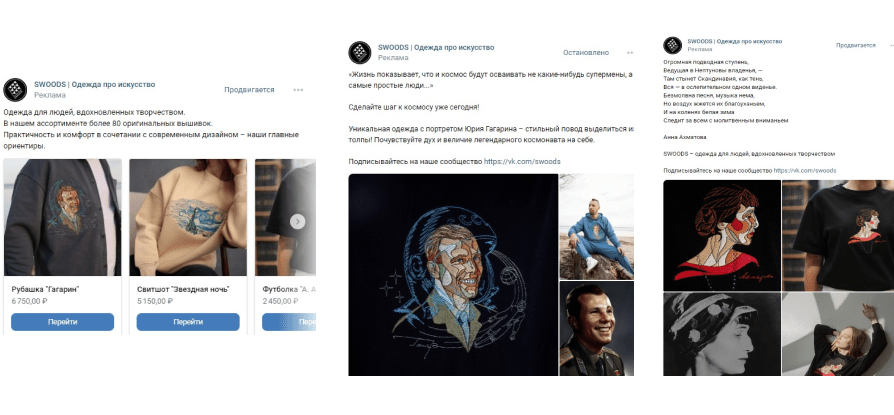Click the SWOODS avatar in the Gagarin post
Viewport: 894px width, 415px height.
[360, 53]
